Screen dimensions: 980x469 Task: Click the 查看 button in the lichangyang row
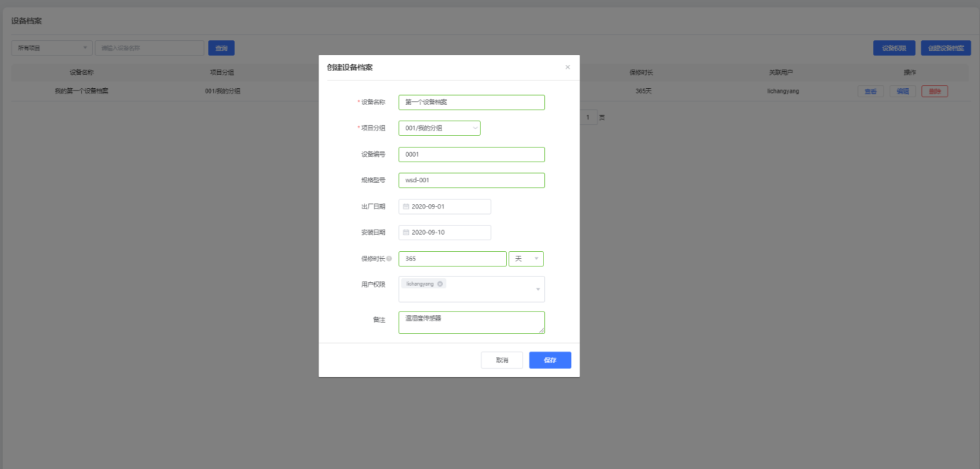coord(870,91)
